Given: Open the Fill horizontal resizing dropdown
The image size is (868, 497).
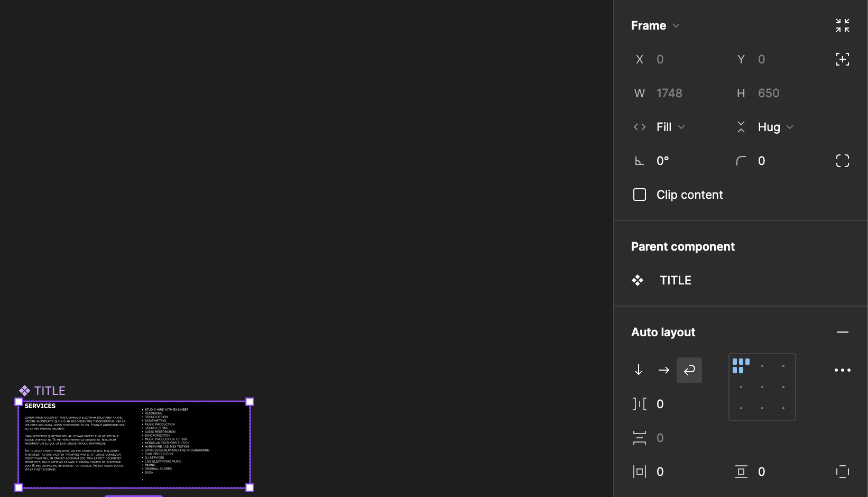Looking at the screenshot, I should (x=670, y=127).
